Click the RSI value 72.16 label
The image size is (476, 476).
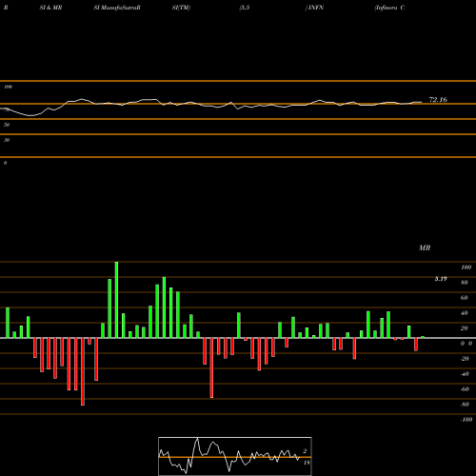click(x=438, y=100)
